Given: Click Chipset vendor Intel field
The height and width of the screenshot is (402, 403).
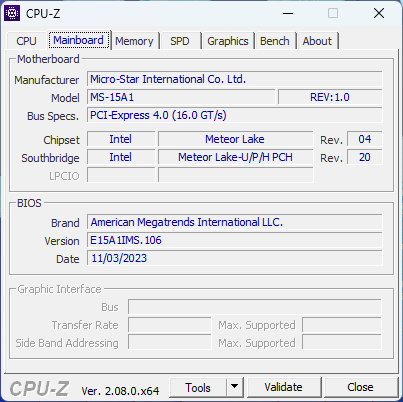Looking at the screenshot, I should 121,139.
